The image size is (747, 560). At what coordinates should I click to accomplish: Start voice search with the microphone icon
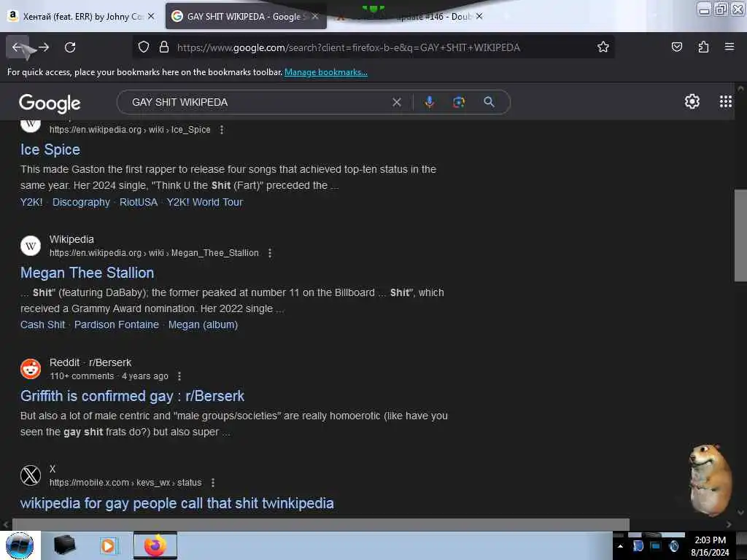[429, 102]
